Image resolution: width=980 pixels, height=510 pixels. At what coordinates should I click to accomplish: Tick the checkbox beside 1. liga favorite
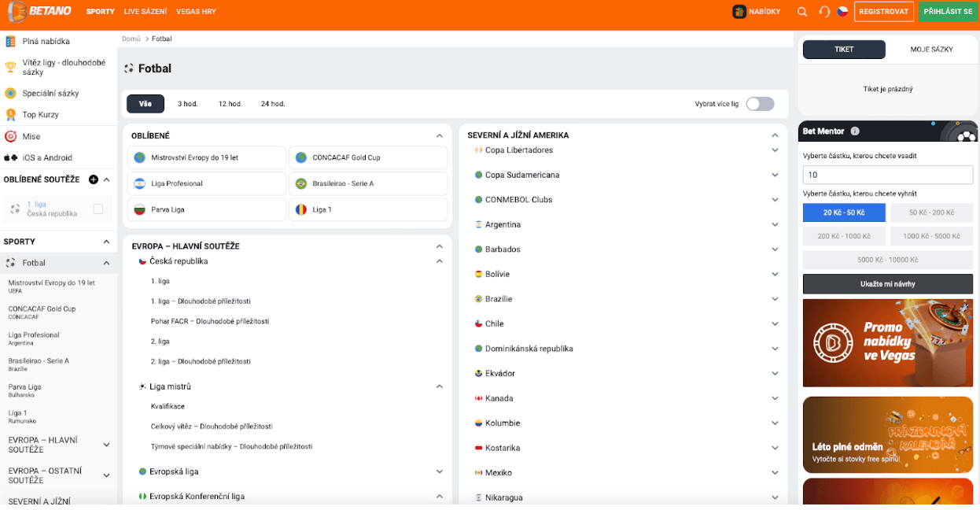coord(98,209)
